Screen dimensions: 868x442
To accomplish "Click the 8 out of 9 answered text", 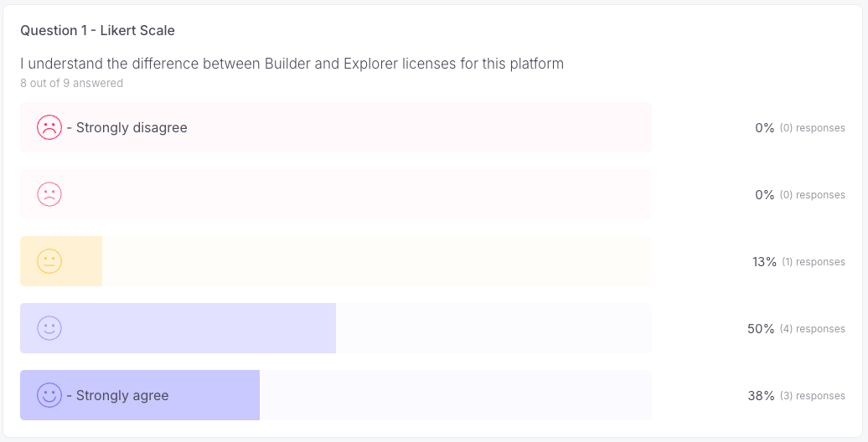I will click(72, 84).
